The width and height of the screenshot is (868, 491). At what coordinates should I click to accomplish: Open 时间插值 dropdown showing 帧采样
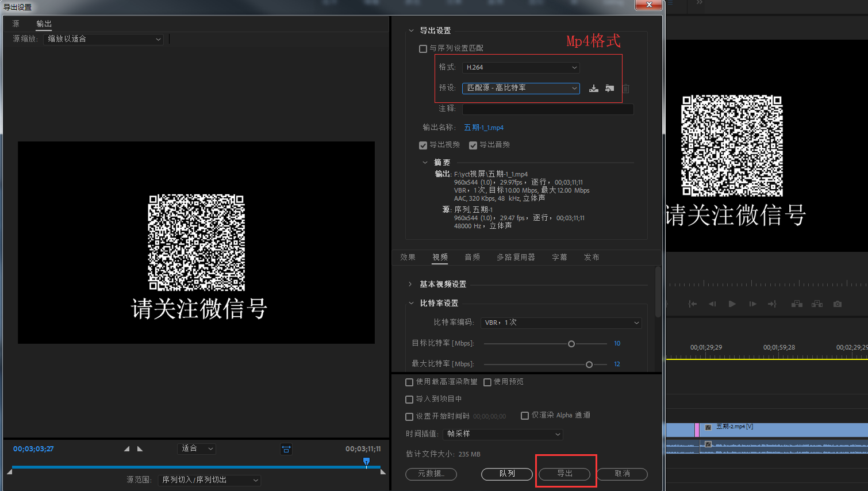(503, 434)
